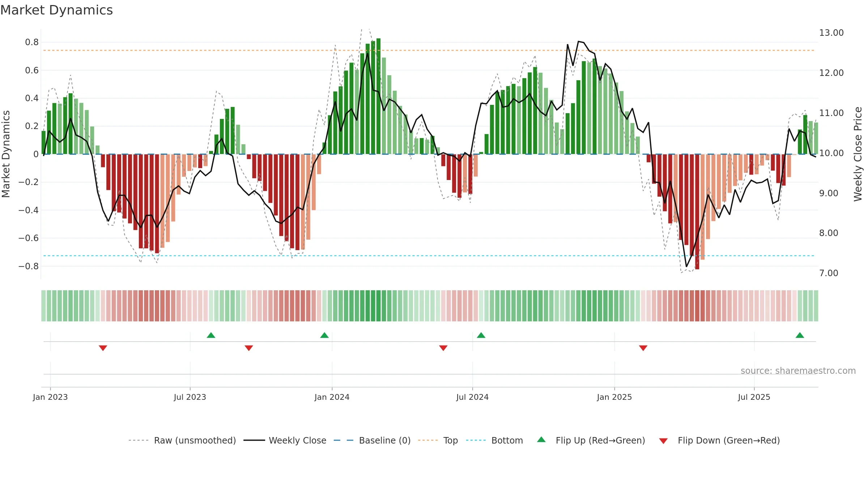Click the Jan 2023 x-axis label
The width and height of the screenshot is (868, 488).
click(x=50, y=397)
